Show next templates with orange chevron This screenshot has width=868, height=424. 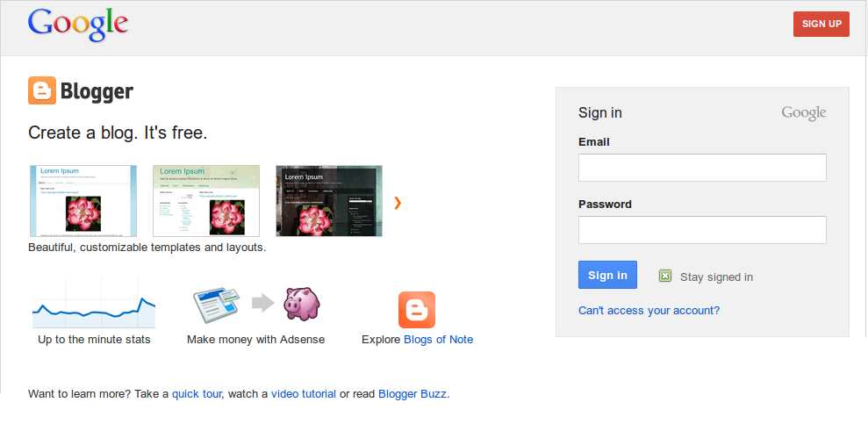[x=398, y=203]
